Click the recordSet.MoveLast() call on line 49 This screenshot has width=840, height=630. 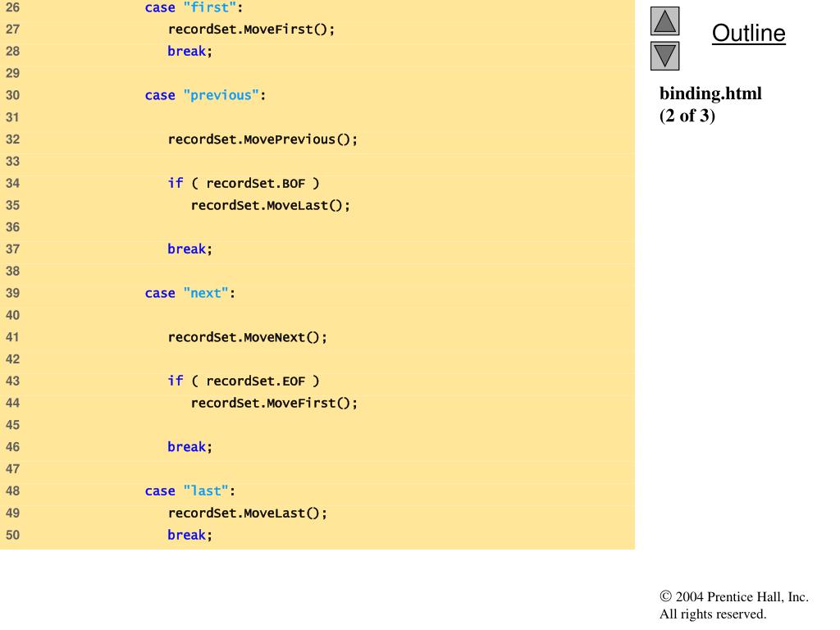[x=248, y=512]
